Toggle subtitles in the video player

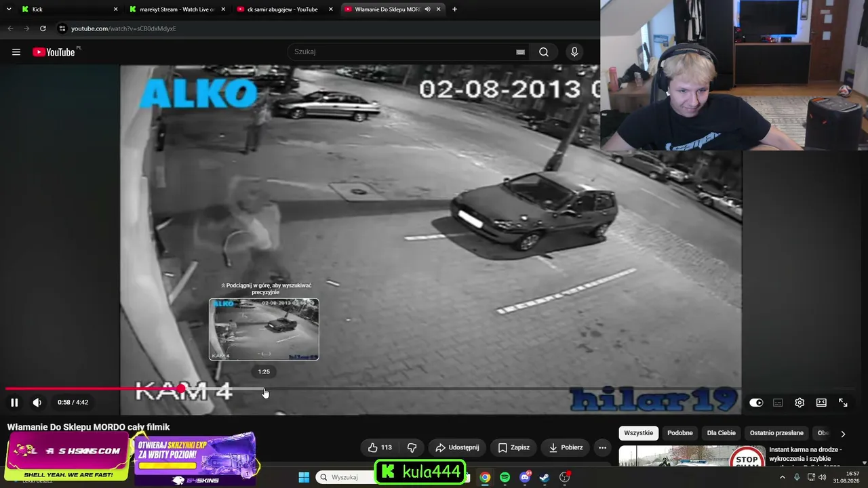tap(778, 403)
